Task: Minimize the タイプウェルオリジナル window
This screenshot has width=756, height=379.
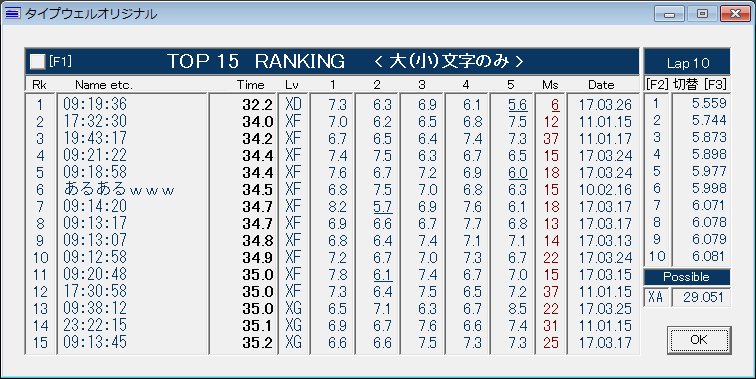Action: (669, 14)
